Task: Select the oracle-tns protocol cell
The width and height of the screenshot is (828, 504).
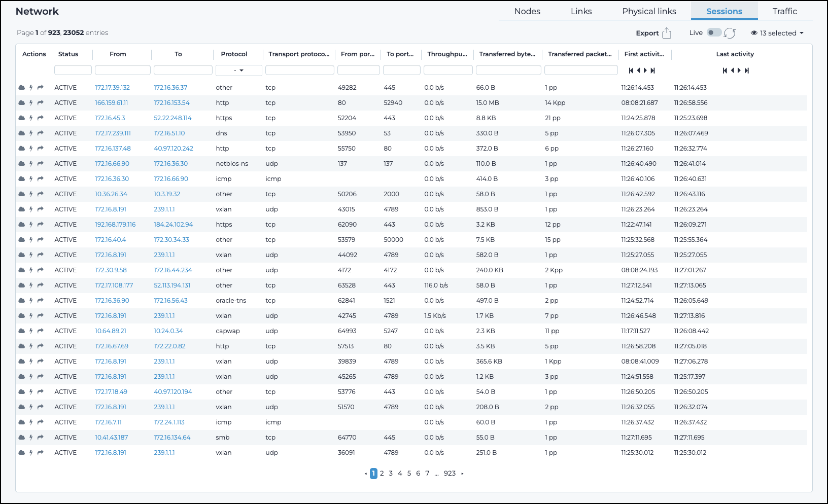Action: click(x=231, y=301)
